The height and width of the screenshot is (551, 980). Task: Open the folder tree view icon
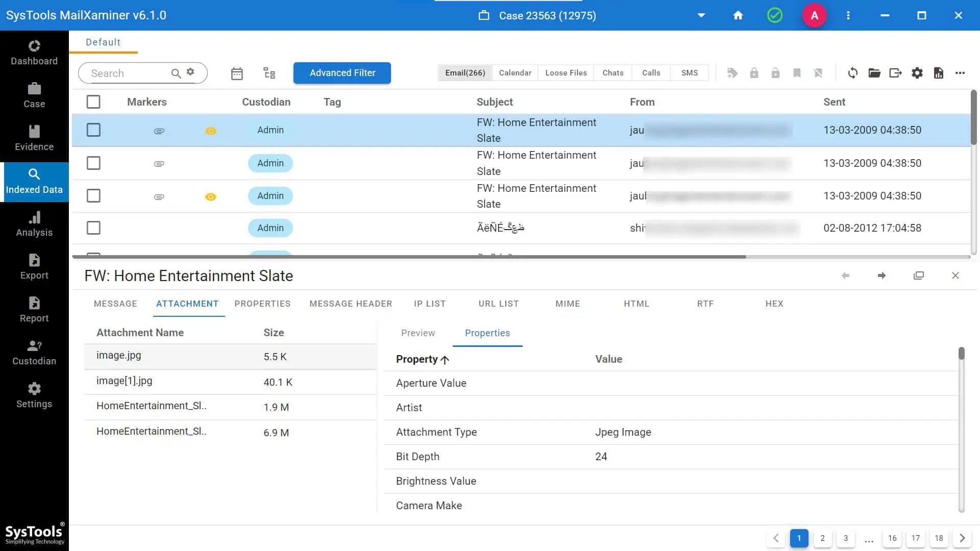pyautogui.click(x=269, y=73)
